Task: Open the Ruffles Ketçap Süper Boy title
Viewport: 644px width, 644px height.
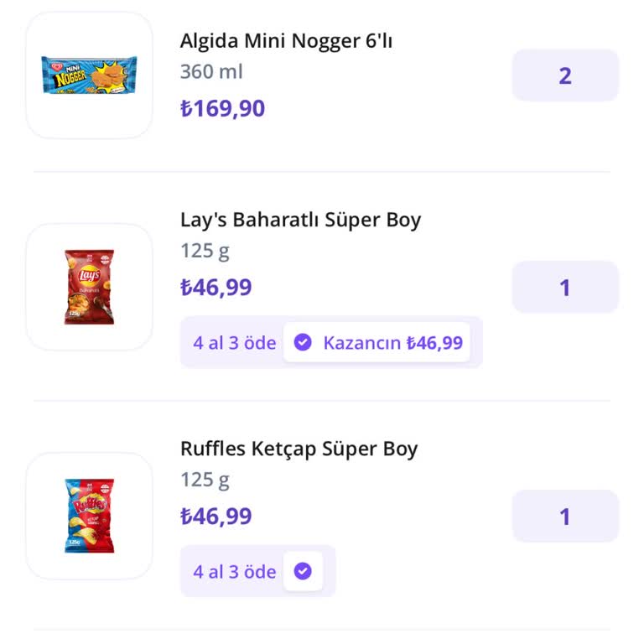Action: click(299, 449)
